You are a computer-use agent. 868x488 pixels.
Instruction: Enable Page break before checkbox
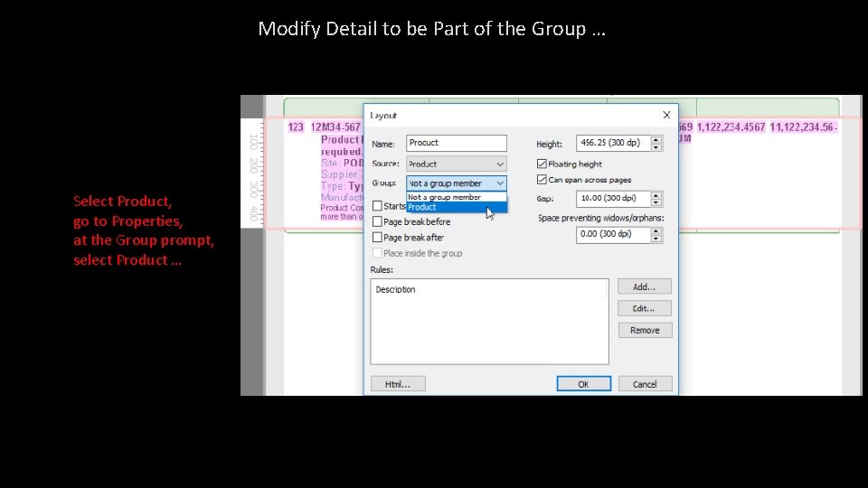pos(378,221)
